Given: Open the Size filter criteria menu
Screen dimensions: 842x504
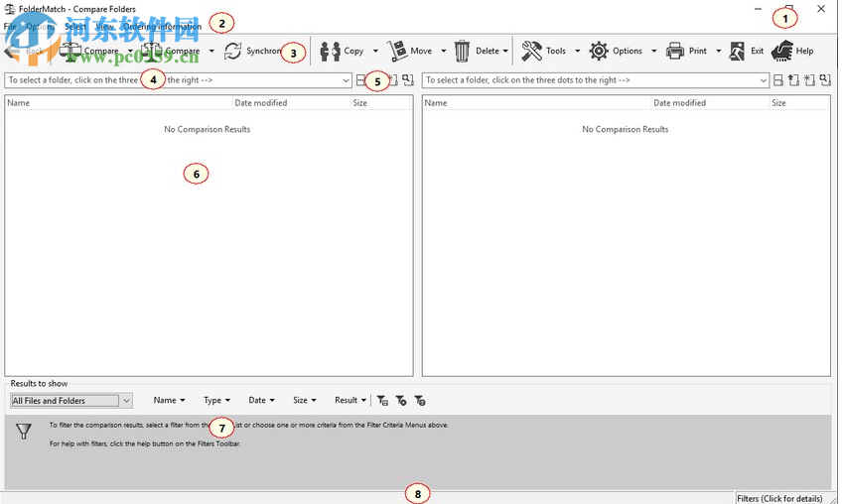Looking at the screenshot, I should (x=305, y=401).
